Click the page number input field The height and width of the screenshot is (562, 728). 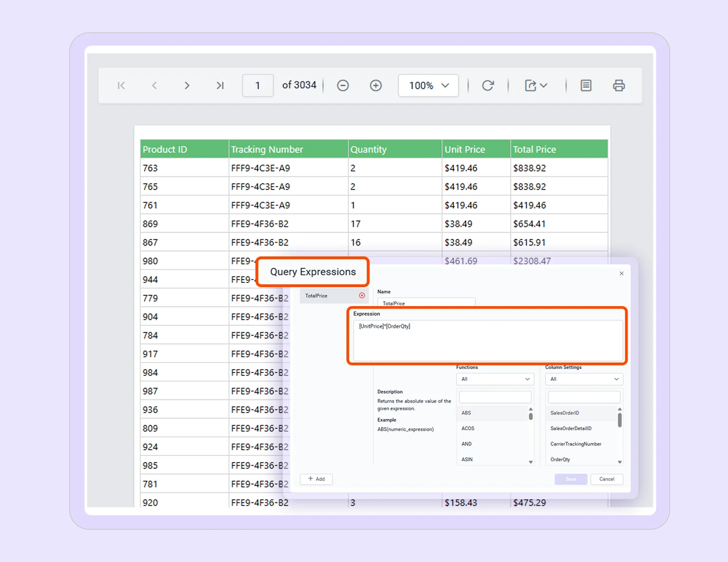(257, 85)
